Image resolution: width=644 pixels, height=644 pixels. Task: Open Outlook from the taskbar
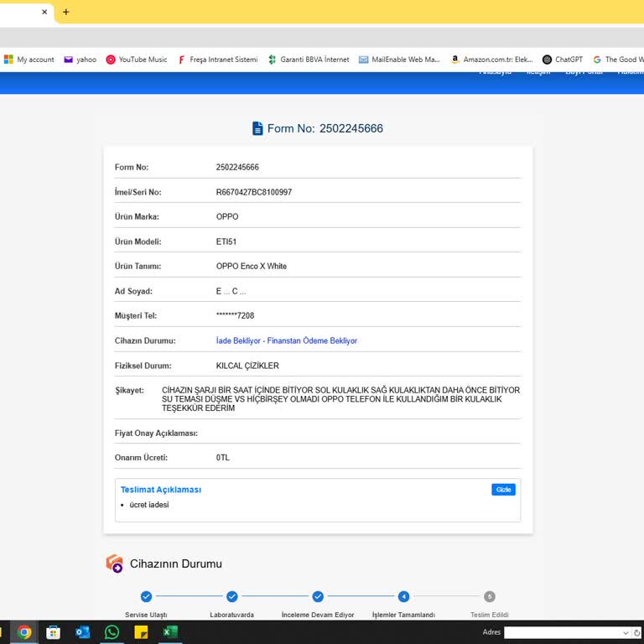pyautogui.click(x=82, y=632)
